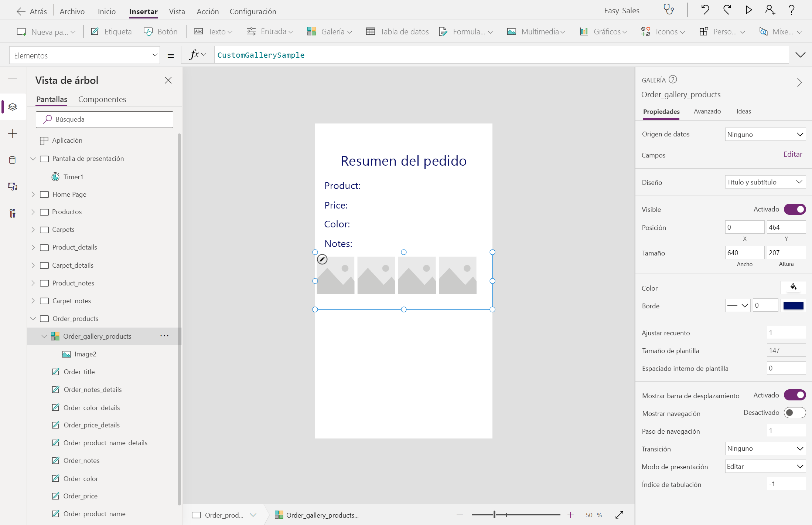Open the hamburger menu in left rail
Screen dimensions: 812x525
click(13, 80)
